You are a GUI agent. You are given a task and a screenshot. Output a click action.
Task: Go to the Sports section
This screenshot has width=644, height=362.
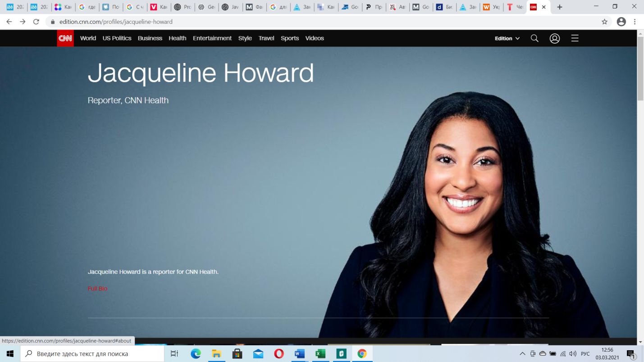coord(290,38)
